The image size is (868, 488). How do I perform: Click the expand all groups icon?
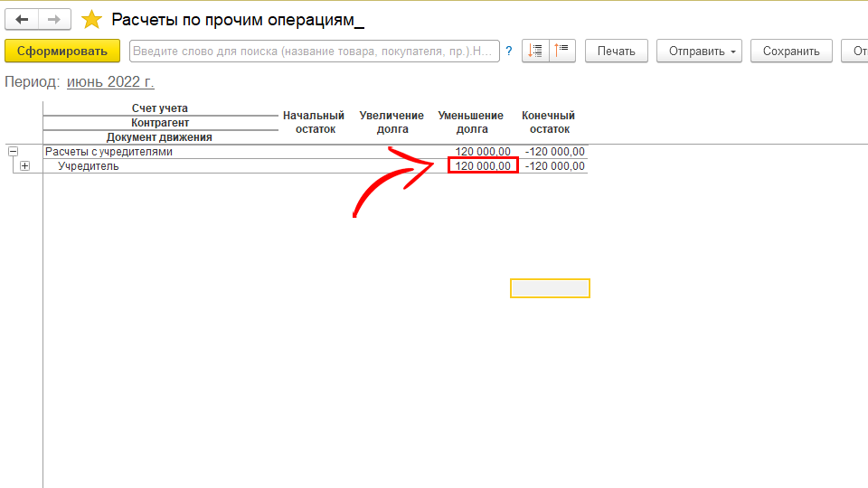(x=535, y=51)
